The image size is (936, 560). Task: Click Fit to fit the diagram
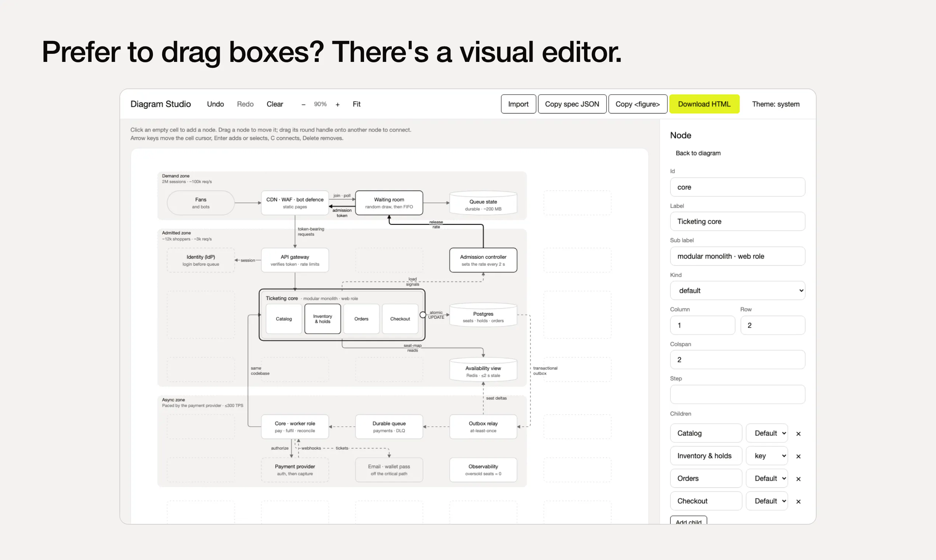tap(357, 104)
